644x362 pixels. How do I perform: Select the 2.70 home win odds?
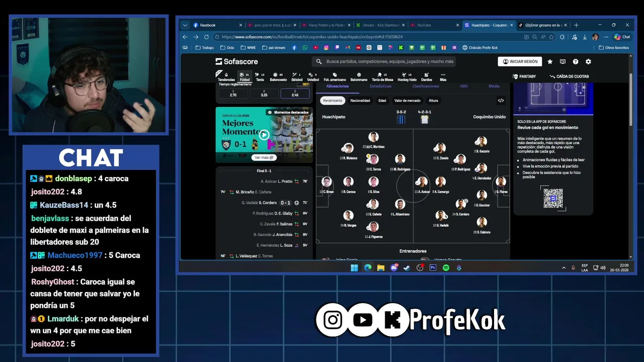[x=233, y=94]
